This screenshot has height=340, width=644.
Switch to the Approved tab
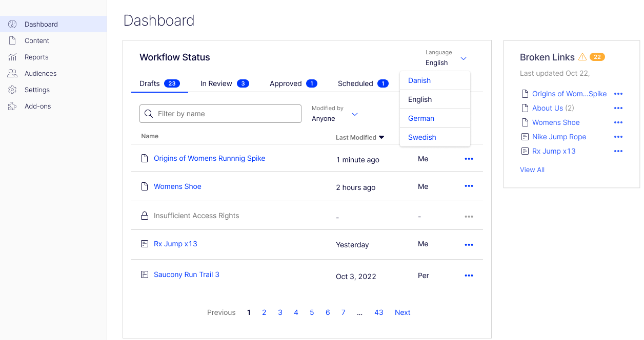pyautogui.click(x=293, y=83)
